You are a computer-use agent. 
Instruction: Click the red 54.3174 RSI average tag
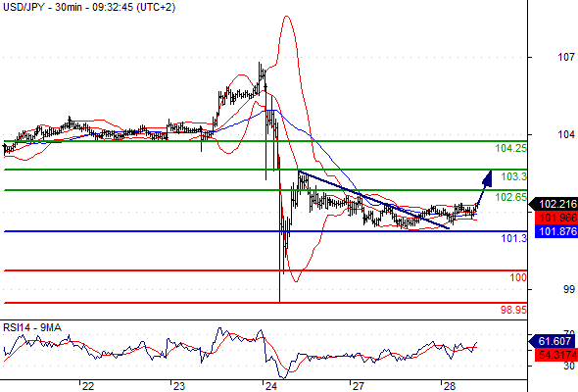click(556, 355)
